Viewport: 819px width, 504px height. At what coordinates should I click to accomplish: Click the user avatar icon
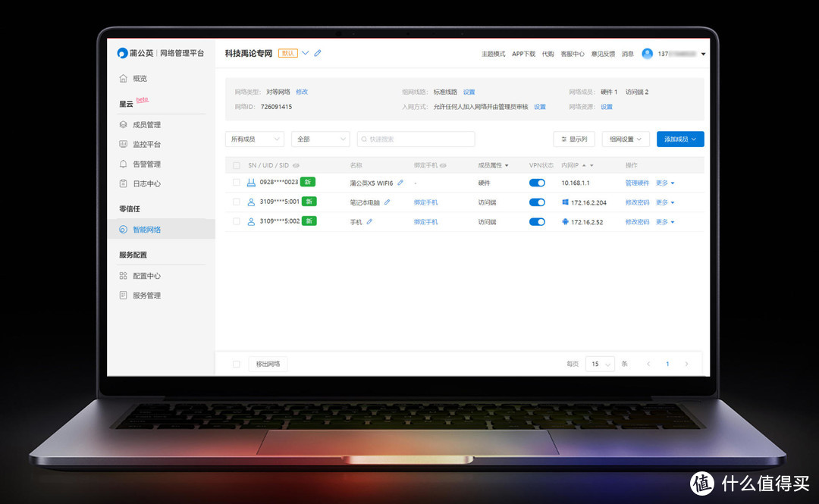pos(647,53)
